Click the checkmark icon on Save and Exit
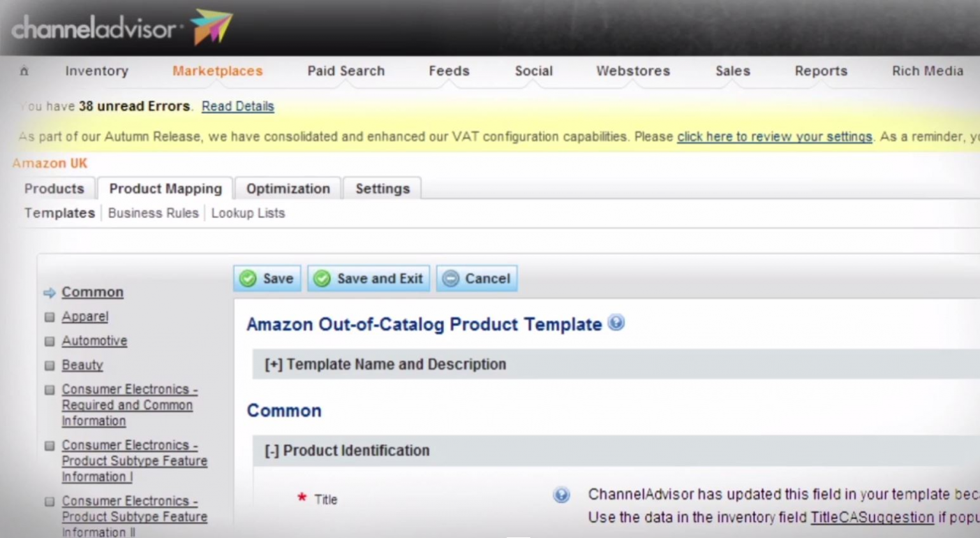 [x=322, y=278]
